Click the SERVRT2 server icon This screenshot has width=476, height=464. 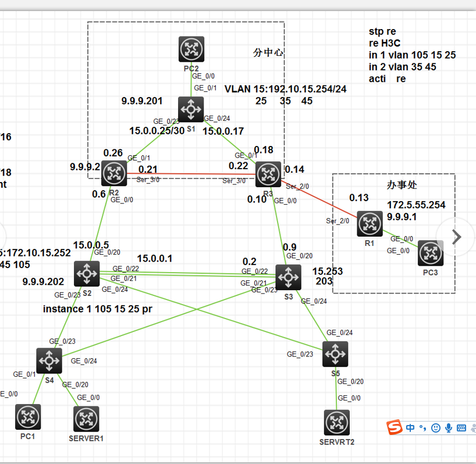(x=337, y=423)
